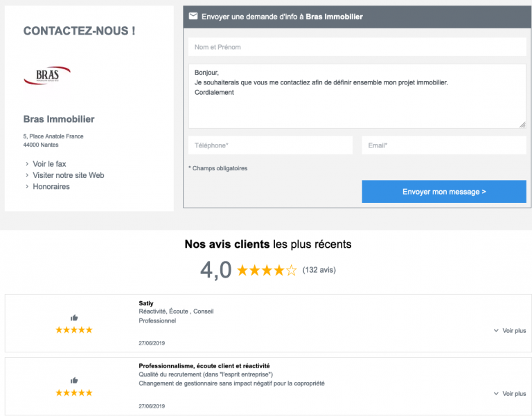Click the Bonjour message text area
The image size is (532, 416).
click(x=357, y=96)
